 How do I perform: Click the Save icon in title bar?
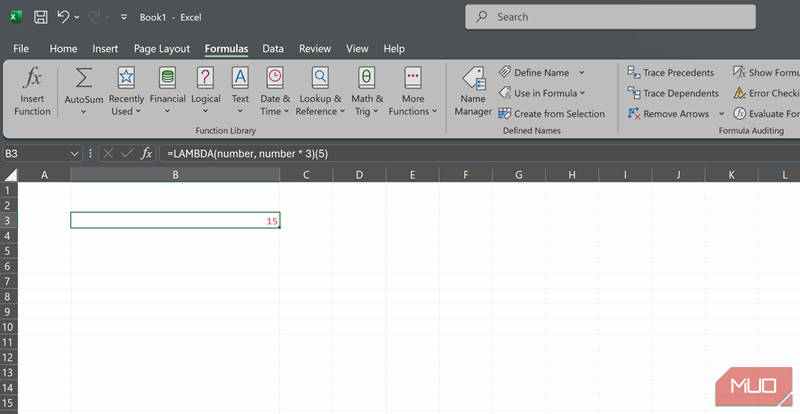tap(41, 17)
